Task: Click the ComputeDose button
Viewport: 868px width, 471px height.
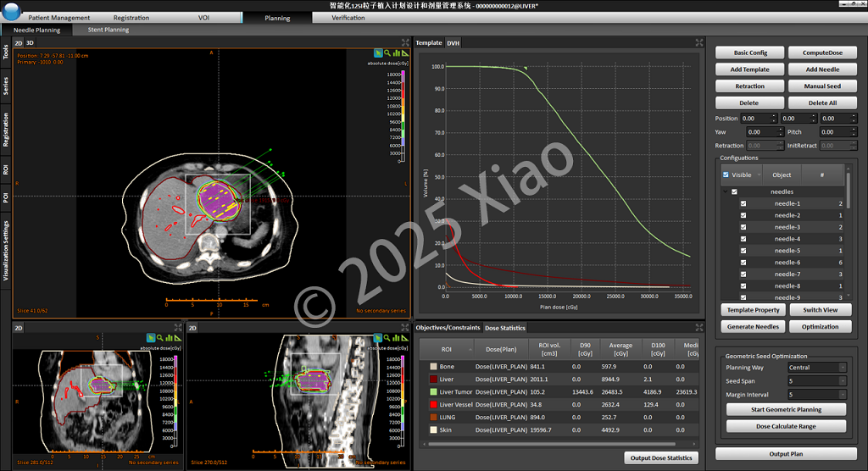Action: tap(822, 53)
